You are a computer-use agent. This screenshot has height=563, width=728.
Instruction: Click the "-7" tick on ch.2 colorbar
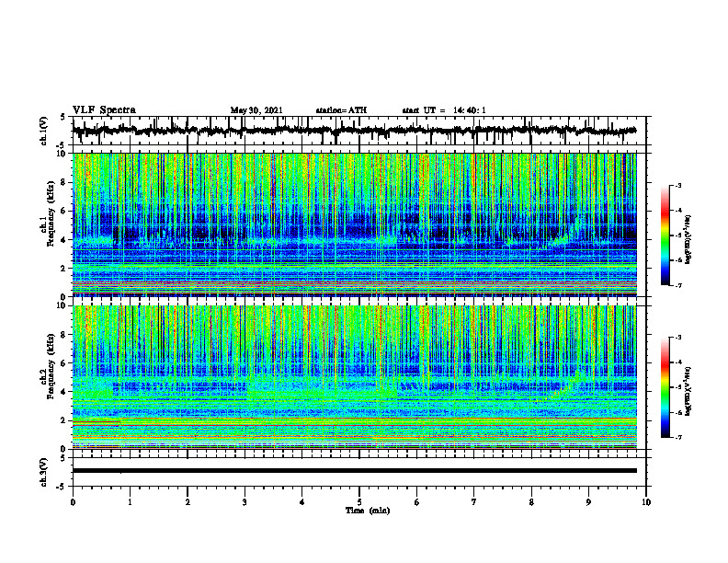(x=678, y=437)
